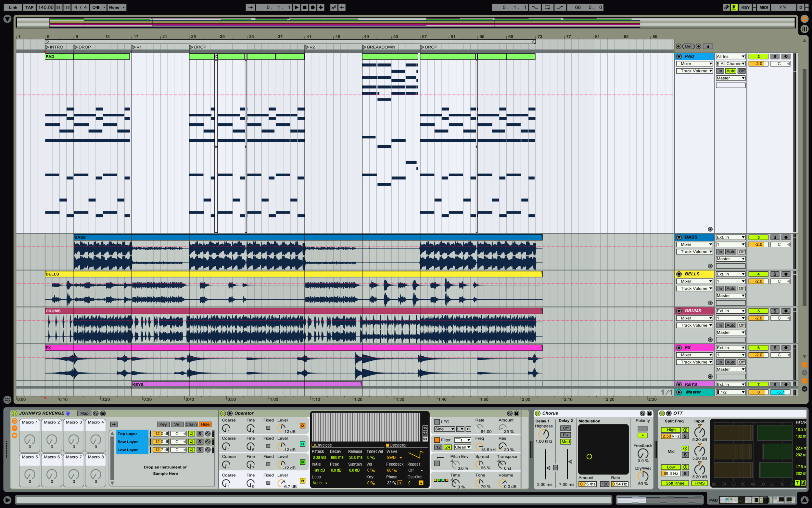
Task: Arm the BASS track for recording
Action: 786,237
